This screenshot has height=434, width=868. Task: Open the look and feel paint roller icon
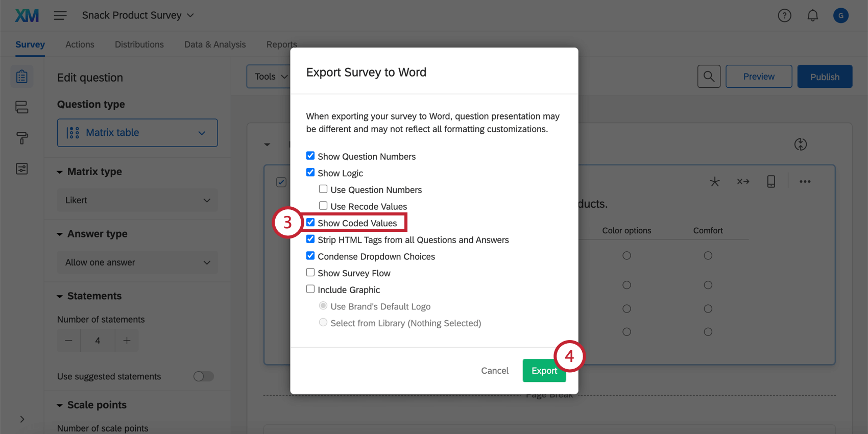click(22, 138)
